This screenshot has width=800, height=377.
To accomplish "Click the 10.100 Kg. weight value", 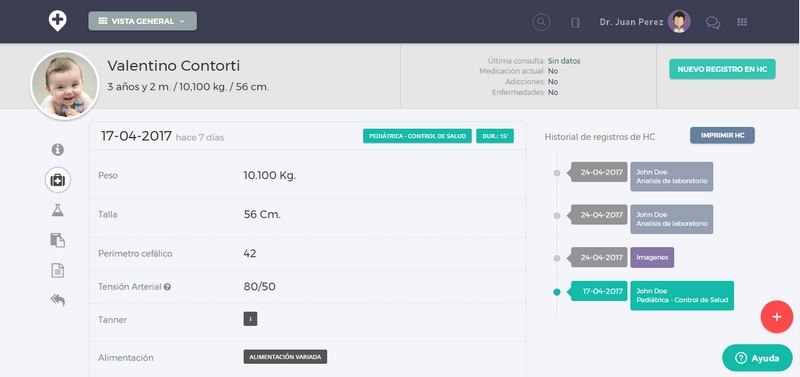I will [x=269, y=175].
